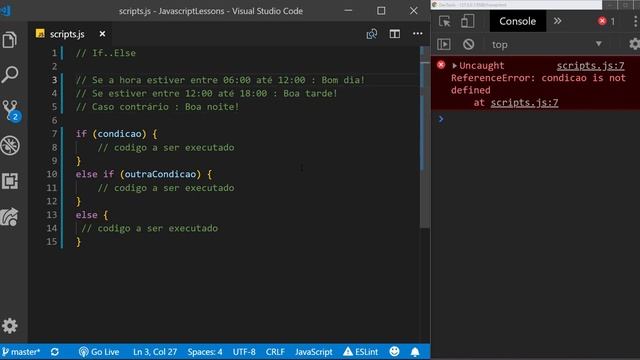Screen dimensions: 640x360
Task: Select element inspector tool in DevTools
Action: (444, 21)
